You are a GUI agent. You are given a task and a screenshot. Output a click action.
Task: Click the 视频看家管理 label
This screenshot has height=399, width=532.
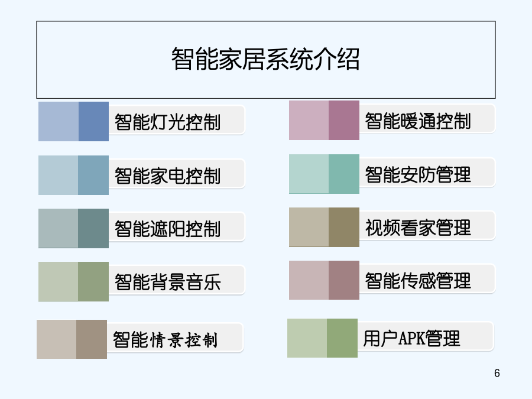427,226
